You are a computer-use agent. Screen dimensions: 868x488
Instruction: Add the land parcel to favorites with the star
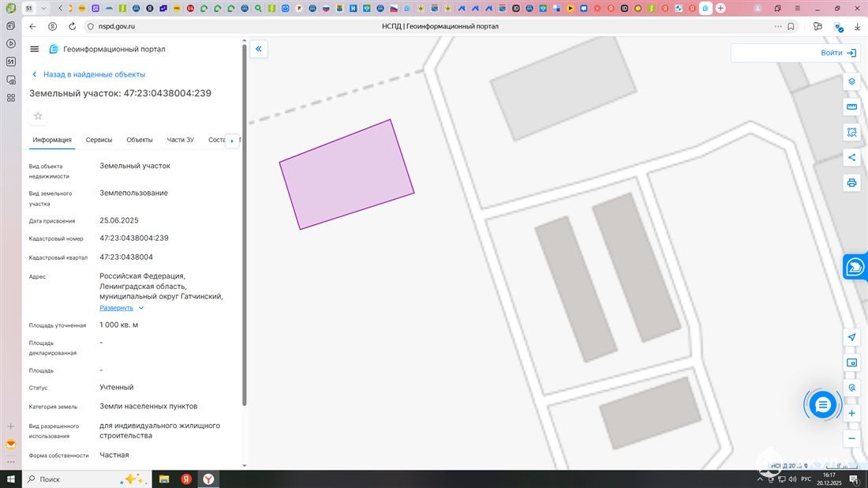pyautogui.click(x=38, y=116)
